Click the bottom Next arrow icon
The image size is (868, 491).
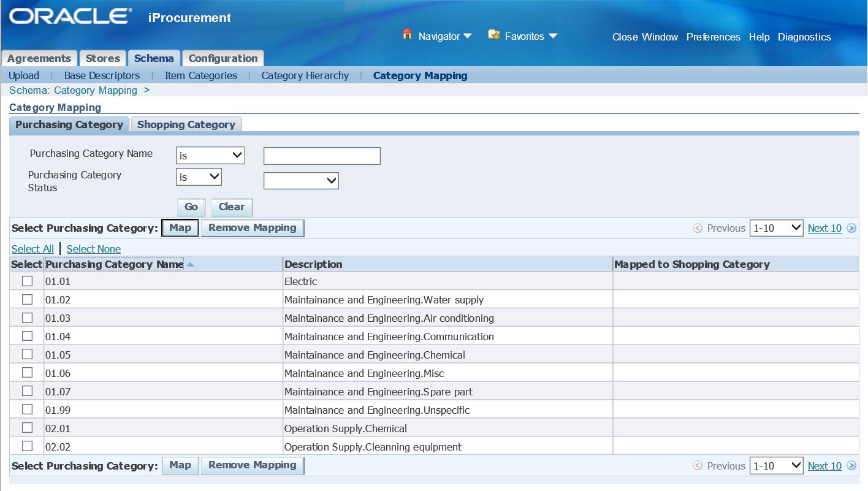pyautogui.click(x=851, y=466)
